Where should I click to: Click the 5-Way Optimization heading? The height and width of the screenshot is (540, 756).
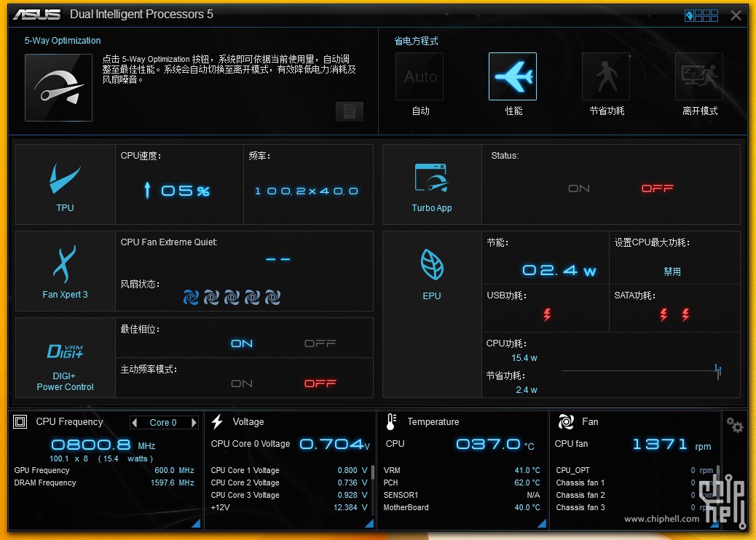pyautogui.click(x=63, y=41)
